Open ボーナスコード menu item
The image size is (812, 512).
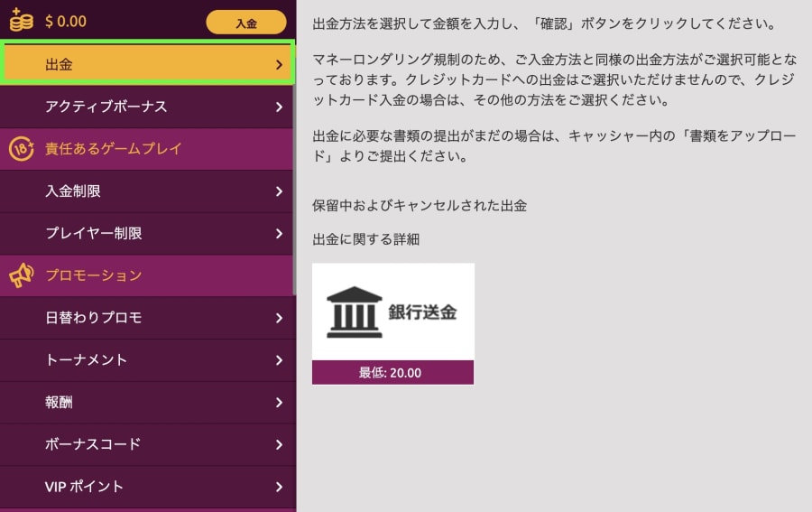(146, 444)
